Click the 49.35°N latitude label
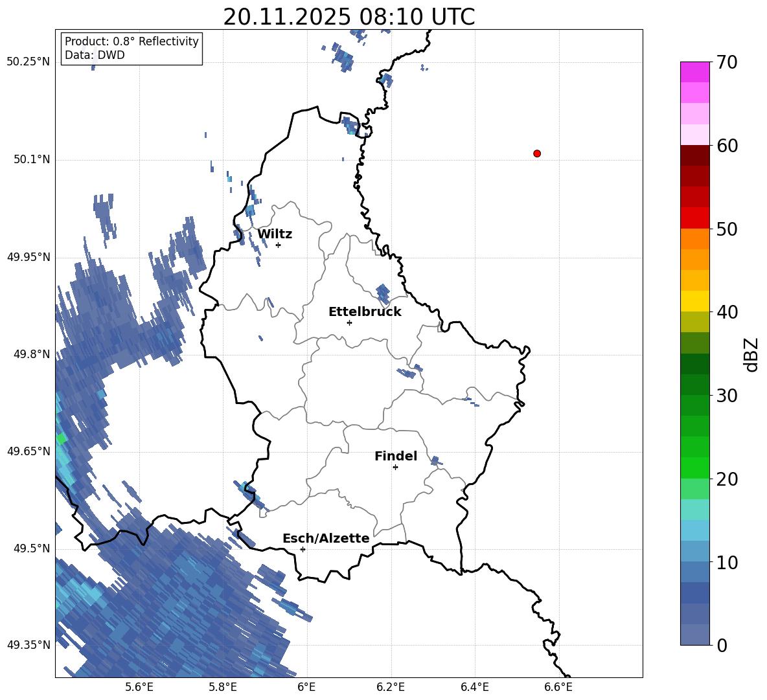The height and width of the screenshot is (700, 767). [x=29, y=645]
